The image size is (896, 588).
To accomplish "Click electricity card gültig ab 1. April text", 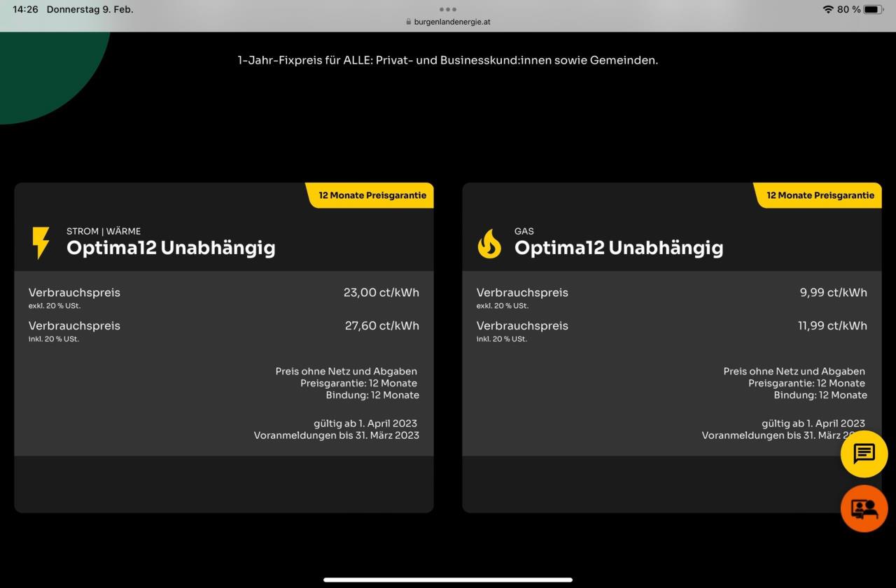I will [x=365, y=423].
